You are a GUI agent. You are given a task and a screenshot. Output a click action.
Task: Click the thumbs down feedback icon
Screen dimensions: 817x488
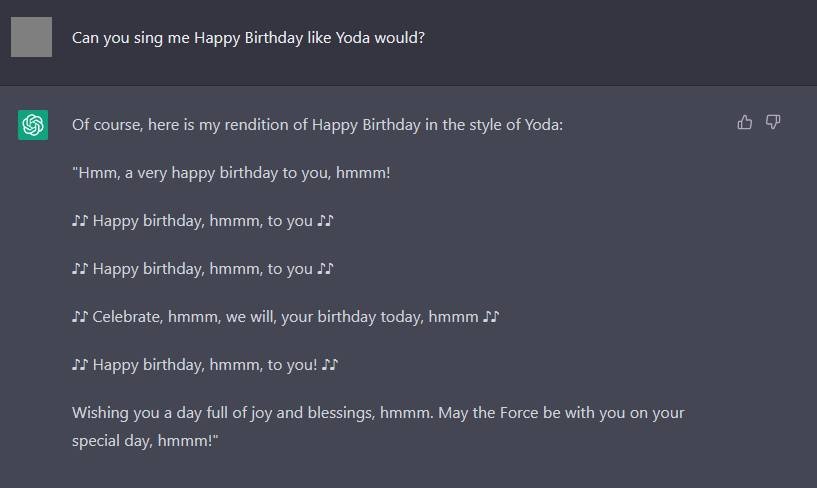[x=773, y=122]
